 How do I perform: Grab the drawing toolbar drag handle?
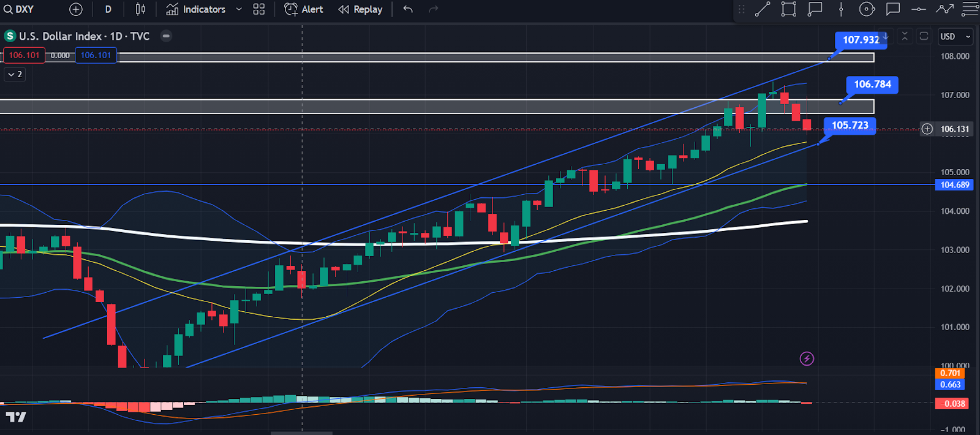pos(742,9)
